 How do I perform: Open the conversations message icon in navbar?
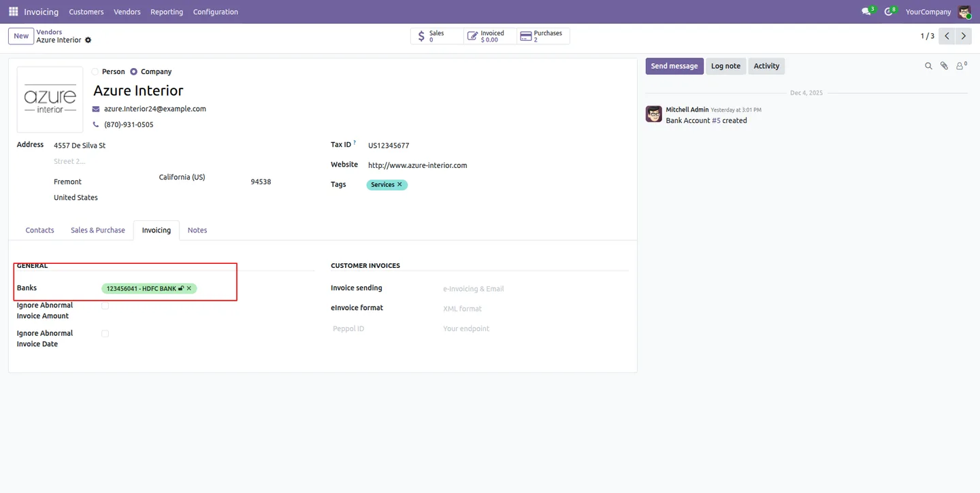[x=868, y=12]
